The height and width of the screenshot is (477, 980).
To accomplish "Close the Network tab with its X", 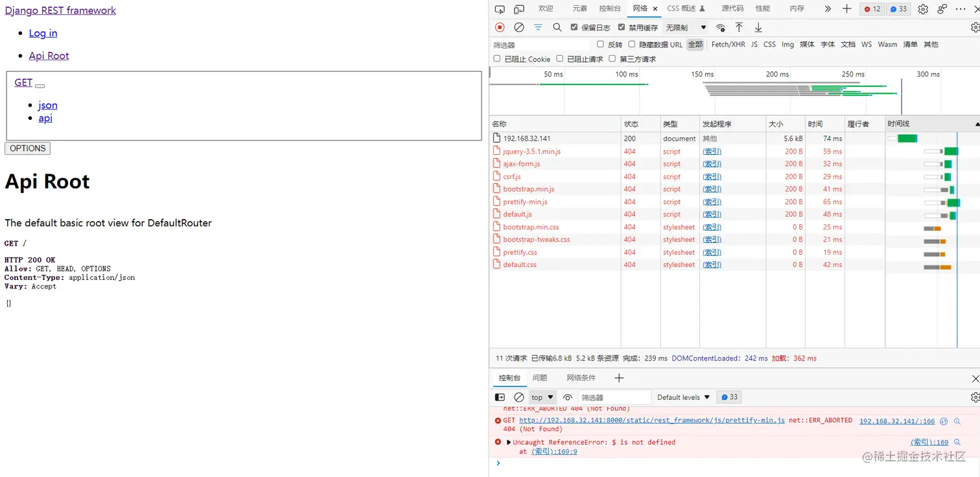I will tap(655, 9).
